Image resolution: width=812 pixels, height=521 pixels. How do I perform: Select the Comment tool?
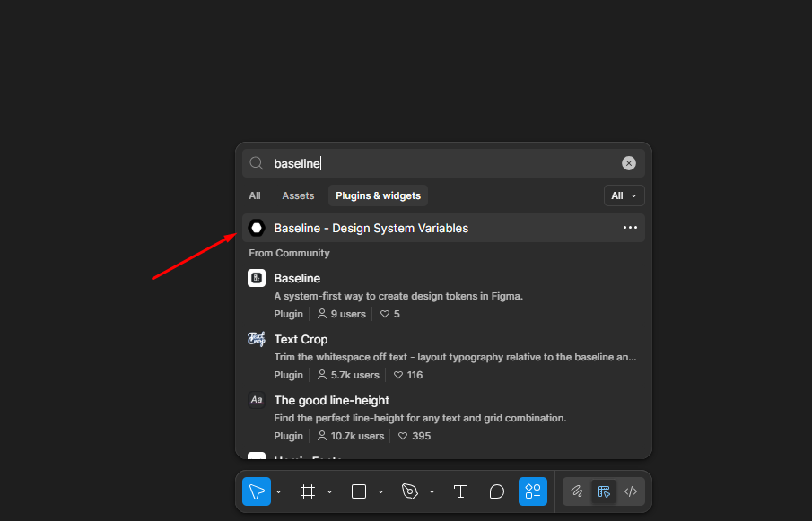[496, 491]
